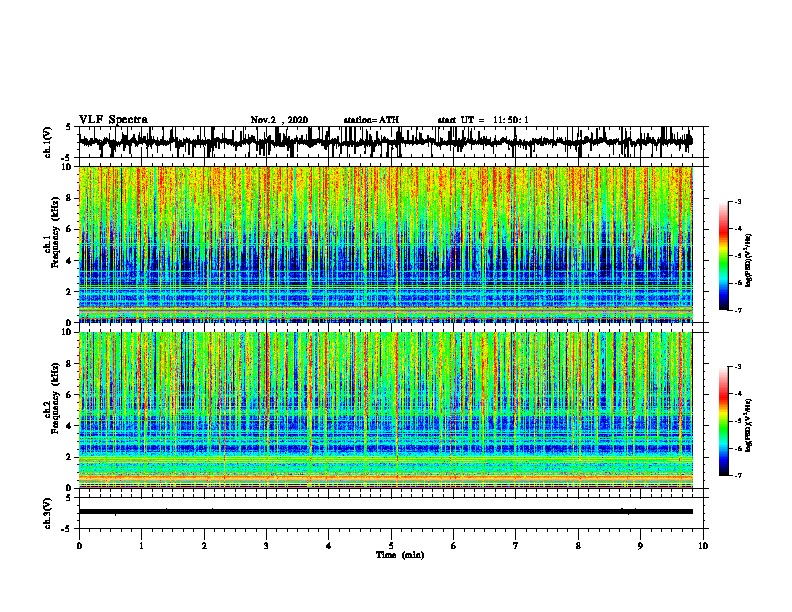The image size is (792, 612).
Task: Click the ch.2 'Frequency (kHz)' axis label
Action: coord(55,398)
